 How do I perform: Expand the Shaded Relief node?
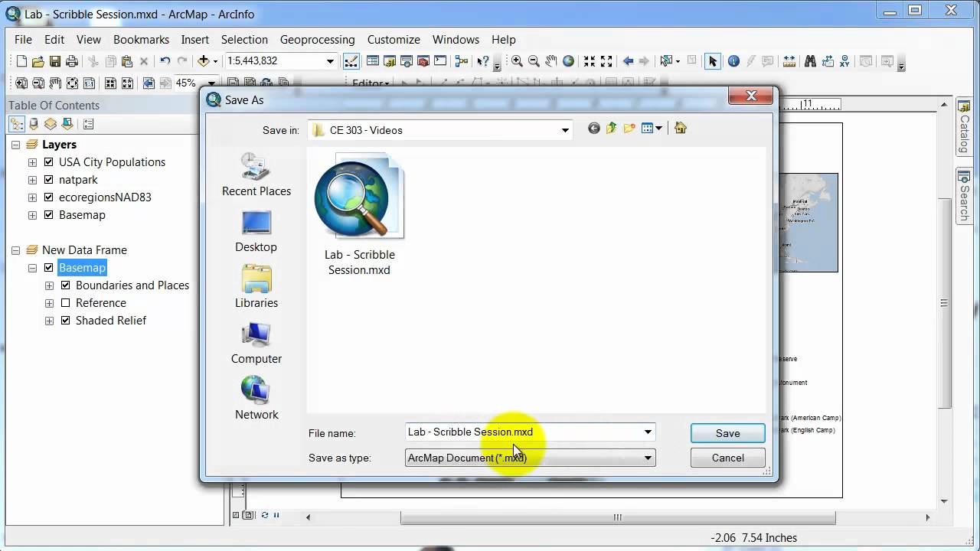[49, 321]
